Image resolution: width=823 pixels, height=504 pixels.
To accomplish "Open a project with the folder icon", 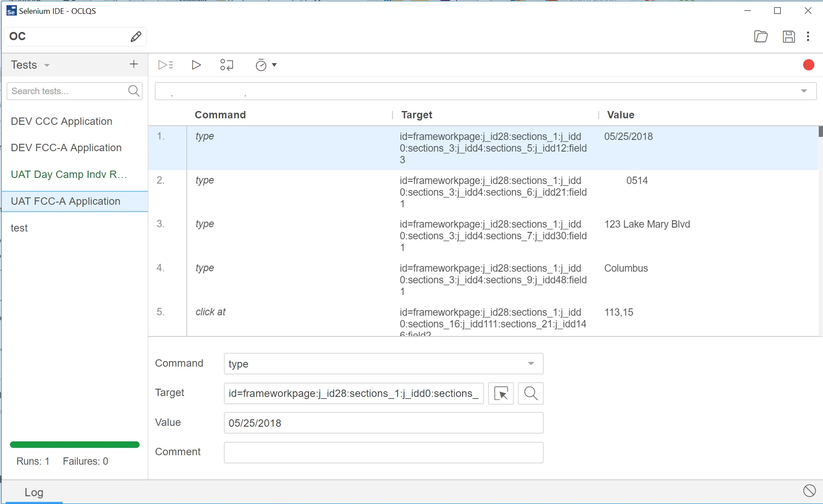I will [x=761, y=37].
